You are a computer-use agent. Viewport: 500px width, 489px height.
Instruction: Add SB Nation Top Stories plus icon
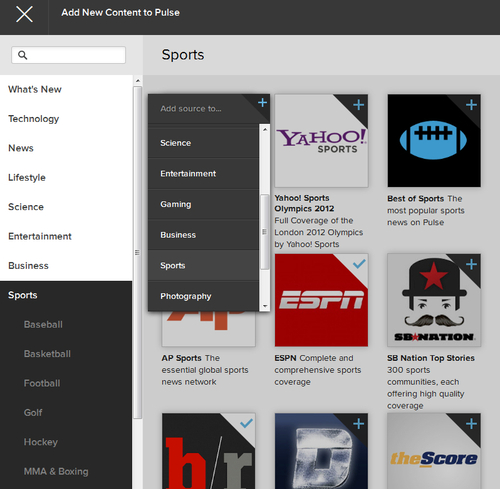[471, 264]
